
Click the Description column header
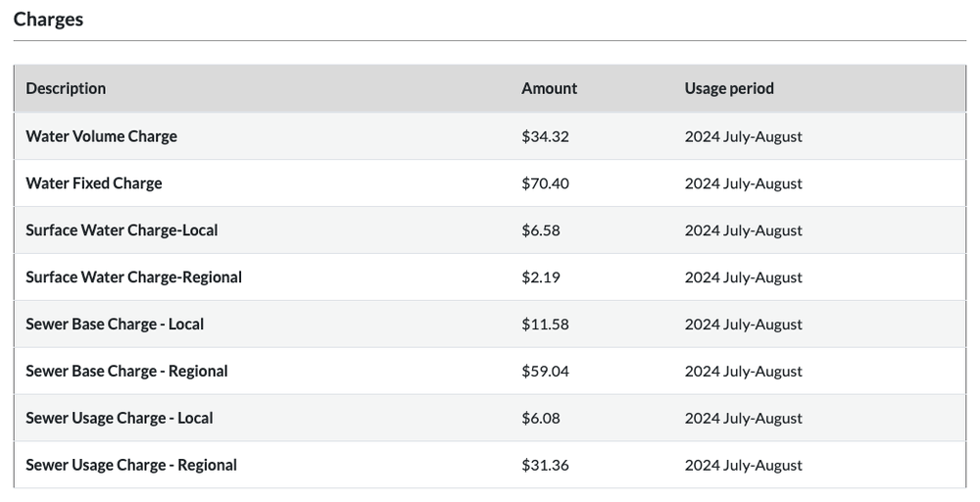click(66, 88)
